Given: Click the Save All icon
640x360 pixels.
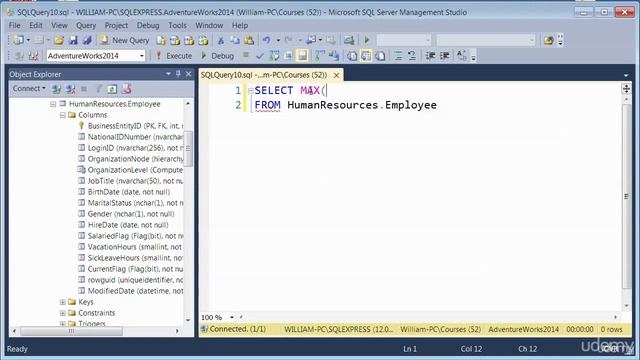Looking at the screenshot, I should coord(87,40).
